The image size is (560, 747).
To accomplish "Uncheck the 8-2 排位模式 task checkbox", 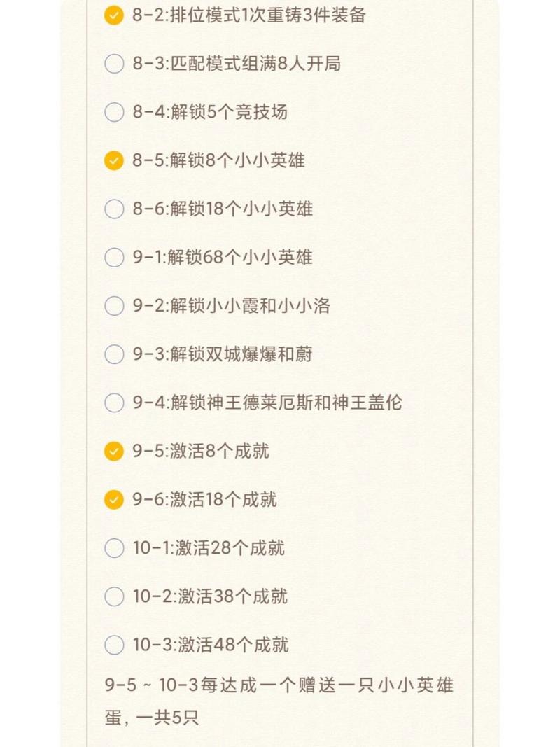I will click(x=113, y=15).
